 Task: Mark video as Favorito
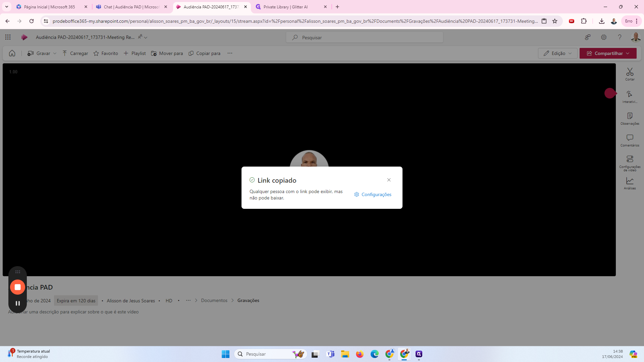106,53
